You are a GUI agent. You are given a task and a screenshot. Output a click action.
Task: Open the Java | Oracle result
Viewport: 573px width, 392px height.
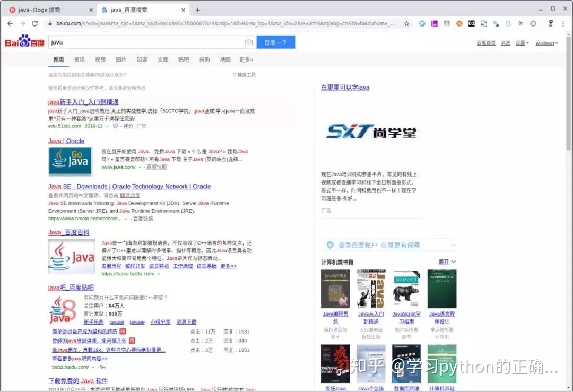66,141
